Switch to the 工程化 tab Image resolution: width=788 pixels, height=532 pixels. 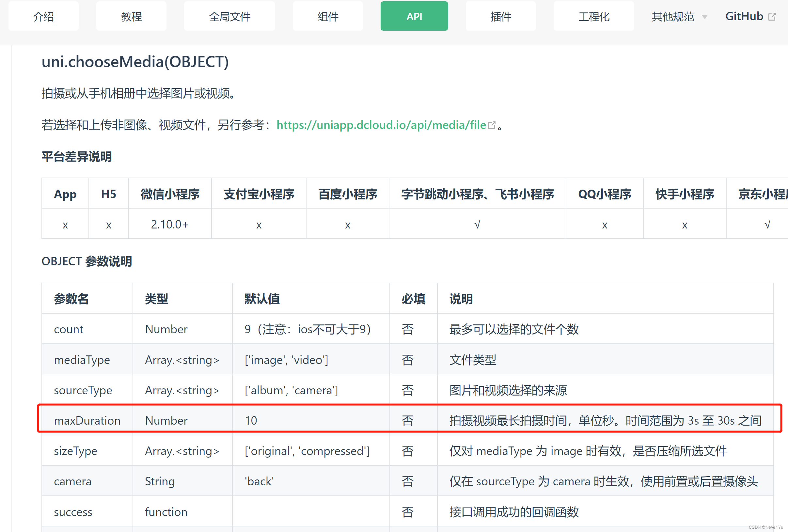(594, 16)
